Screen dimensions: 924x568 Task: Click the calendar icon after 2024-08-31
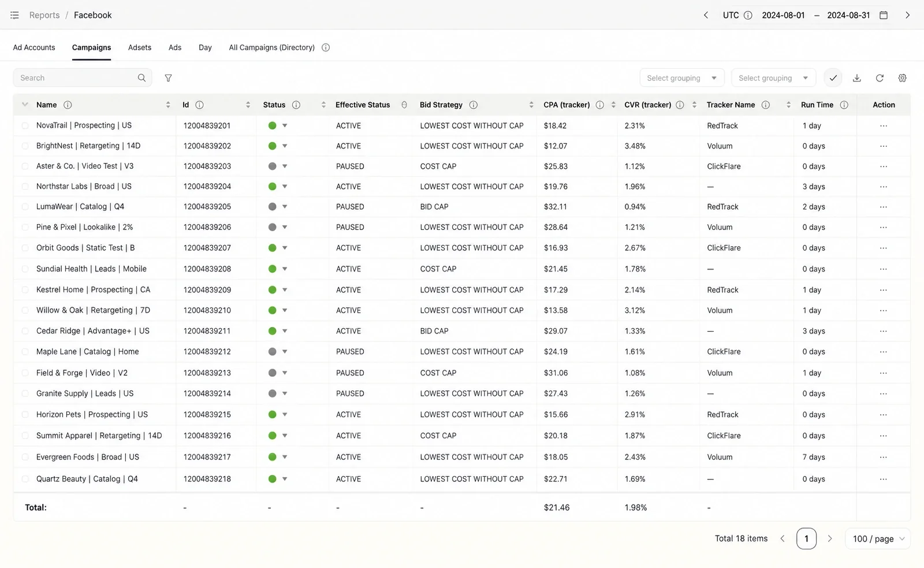tap(883, 15)
